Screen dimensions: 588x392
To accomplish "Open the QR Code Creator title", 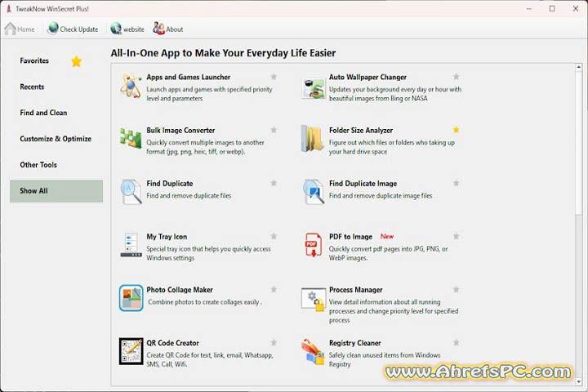I will pyautogui.click(x=173, y=343).
